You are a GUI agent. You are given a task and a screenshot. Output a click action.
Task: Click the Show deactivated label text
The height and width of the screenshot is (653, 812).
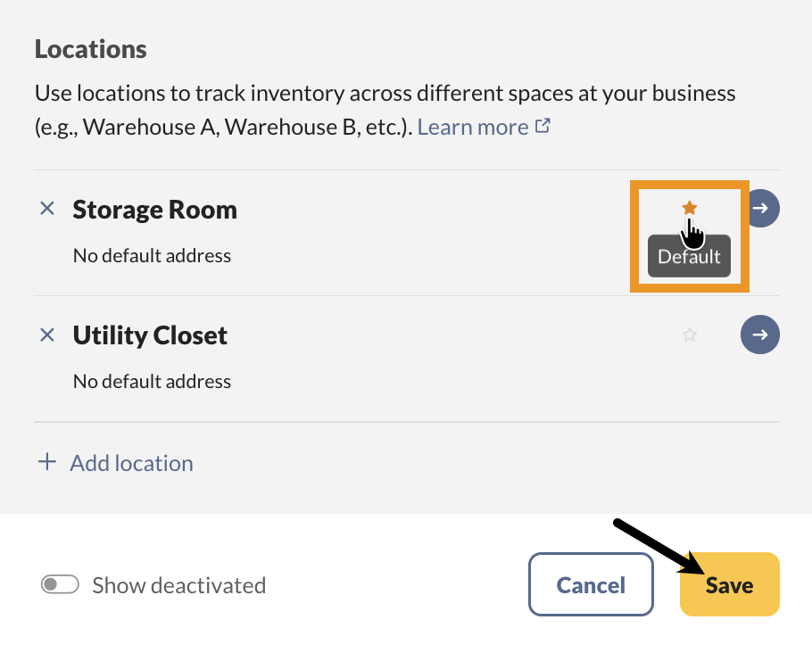179,585
